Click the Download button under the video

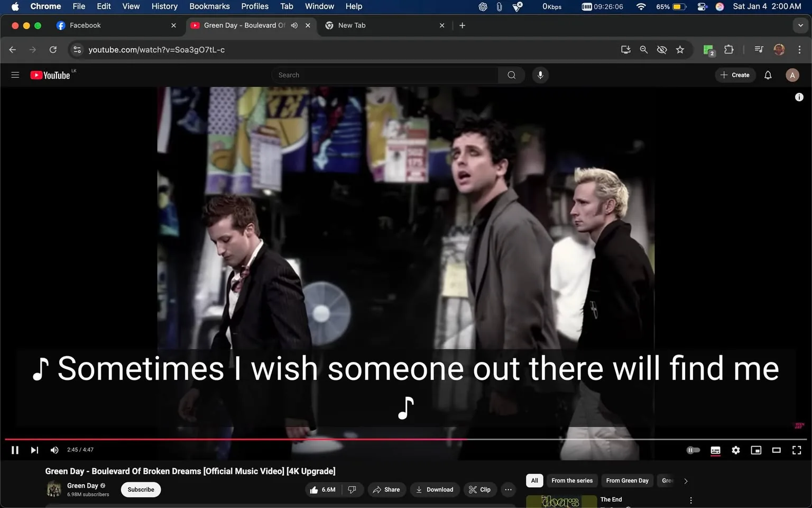point(435,489)
